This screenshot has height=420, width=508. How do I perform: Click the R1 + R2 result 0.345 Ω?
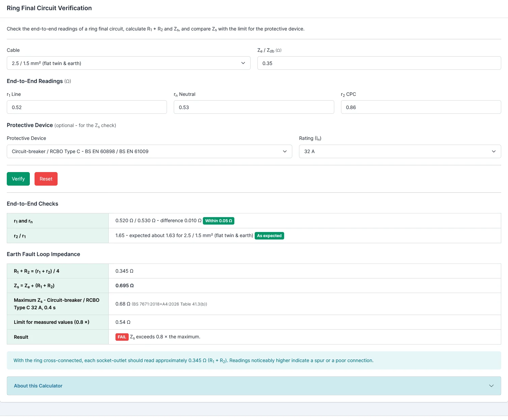pyautogui.click(x=124, y=271)
